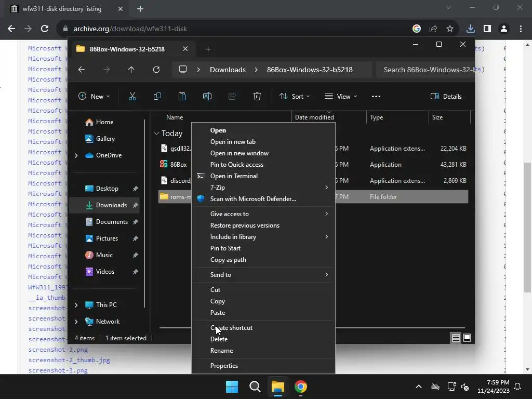
Task: Bookmark this page with the star icon
Action: pyautogui.click(x=450, y=29)
